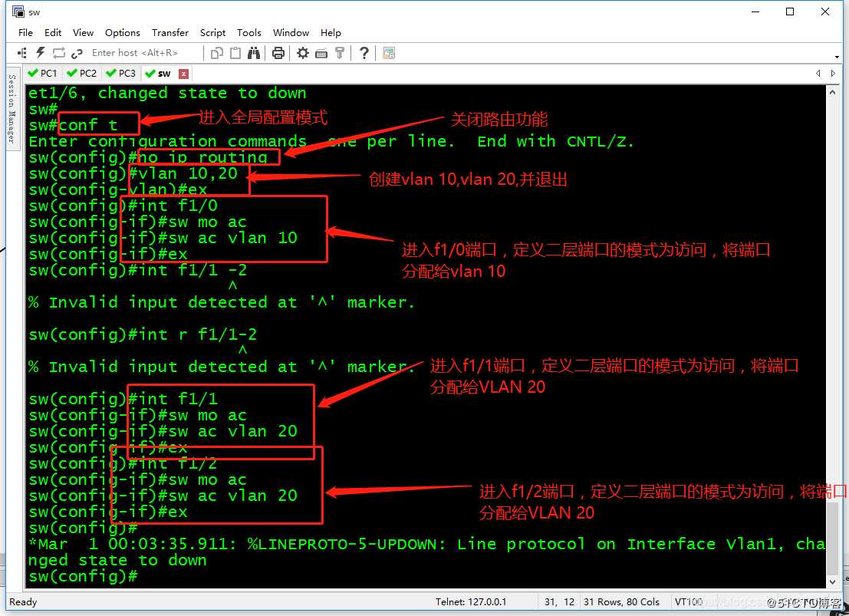Switch to the PC3 session tab
Screen dimensions: 849x616
120,73
